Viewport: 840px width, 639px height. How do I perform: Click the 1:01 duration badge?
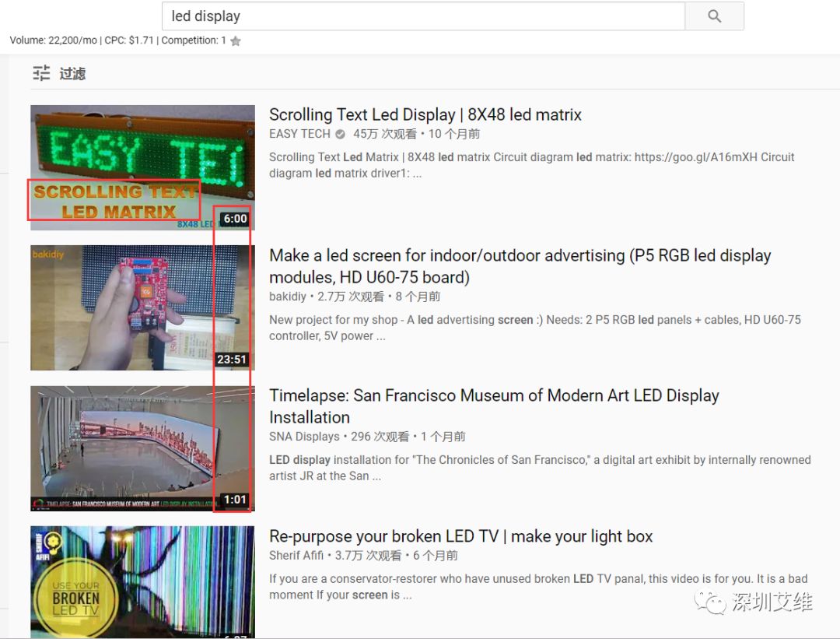tap(235, 500)
